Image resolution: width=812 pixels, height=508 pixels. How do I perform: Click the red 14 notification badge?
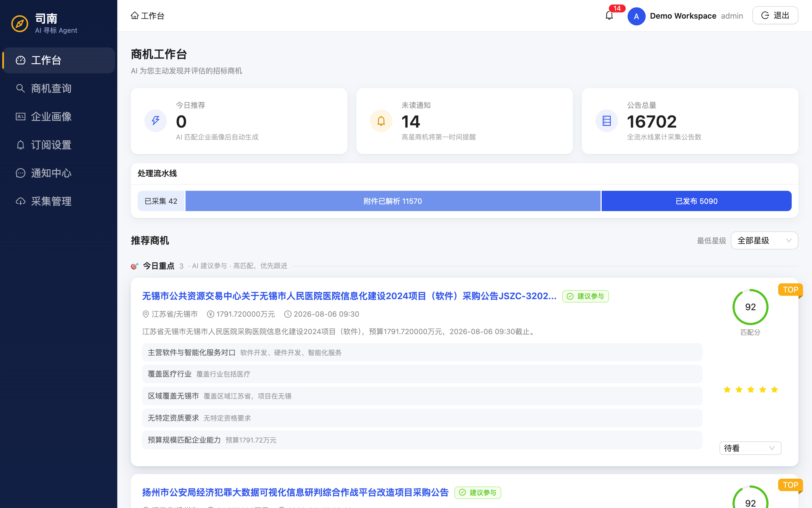(x=617, y=8)
